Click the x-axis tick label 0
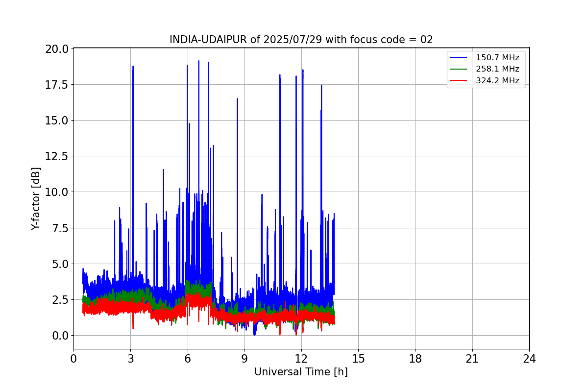 click(x=73, y=359)
